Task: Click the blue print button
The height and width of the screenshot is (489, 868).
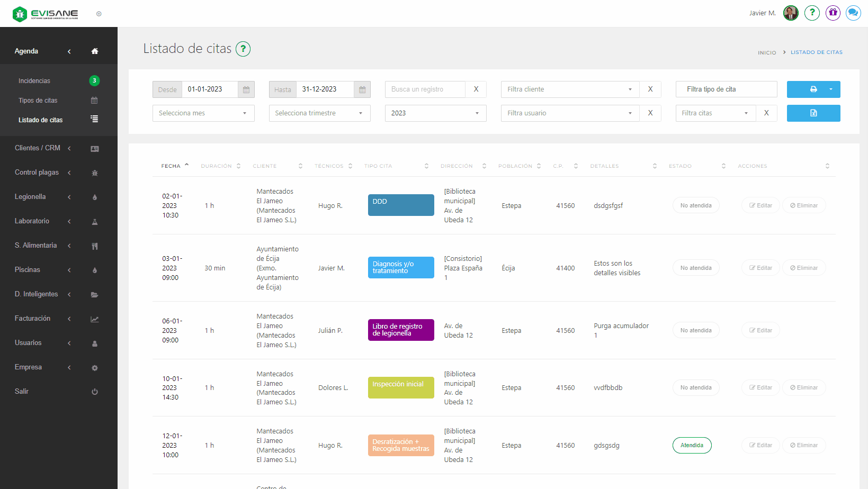Action: [805, 89]
